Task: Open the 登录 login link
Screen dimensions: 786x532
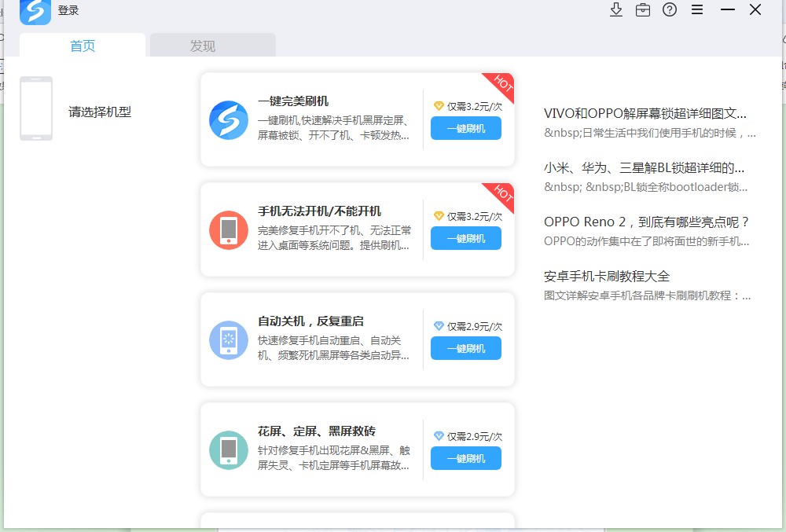Action: click(x=68, y=10)
